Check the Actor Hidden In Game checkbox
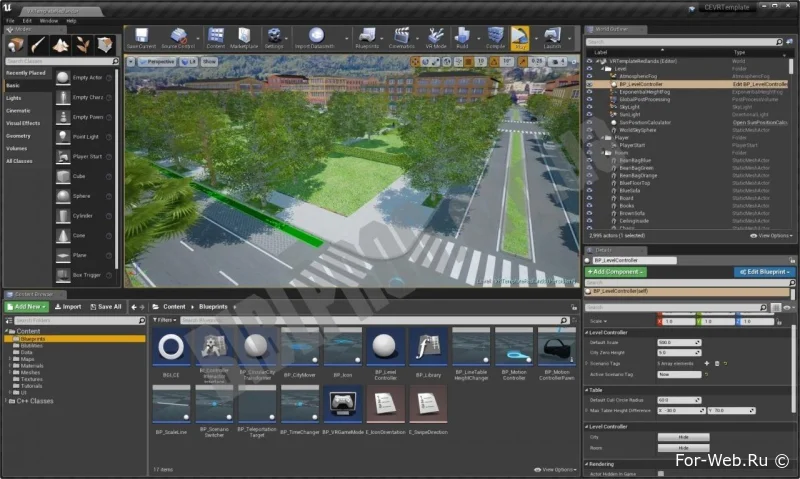This screenshot has height=479, width=800. 661,474
